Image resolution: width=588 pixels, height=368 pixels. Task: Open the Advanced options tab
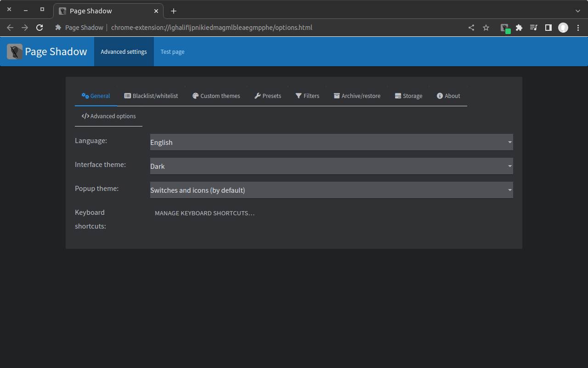(108, 116)
